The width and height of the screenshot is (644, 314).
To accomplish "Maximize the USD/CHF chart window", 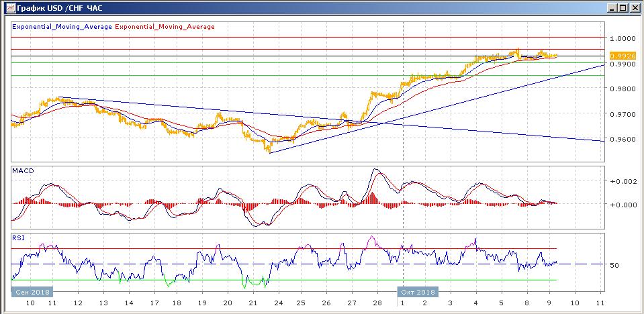I will pos(623,8).
